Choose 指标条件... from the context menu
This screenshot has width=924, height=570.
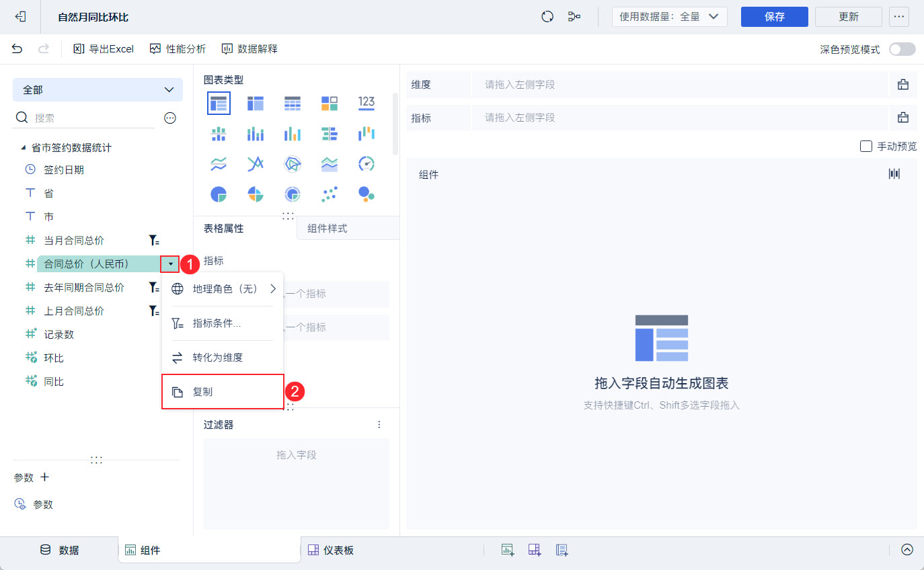point(223,323)
